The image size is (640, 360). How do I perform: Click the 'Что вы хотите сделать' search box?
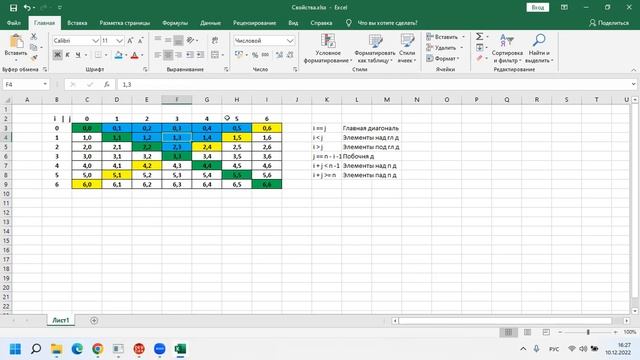[387, 23]
